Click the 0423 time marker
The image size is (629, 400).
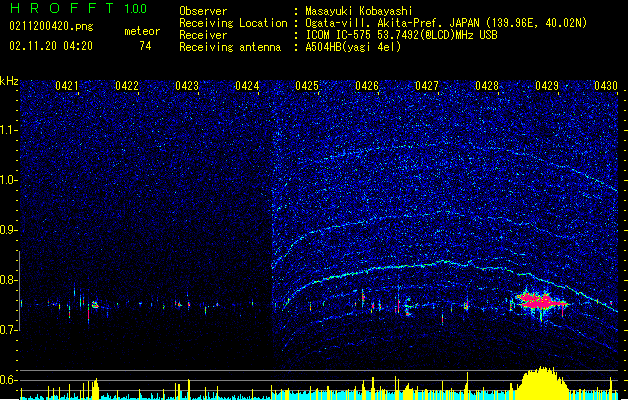[187, 86]
